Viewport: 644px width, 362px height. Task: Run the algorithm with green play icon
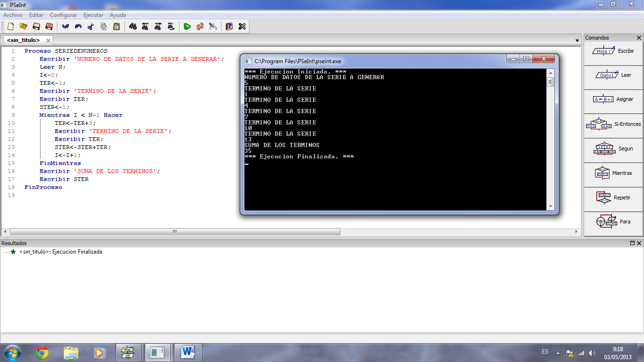pyautogui.click(x=187, y=26)
